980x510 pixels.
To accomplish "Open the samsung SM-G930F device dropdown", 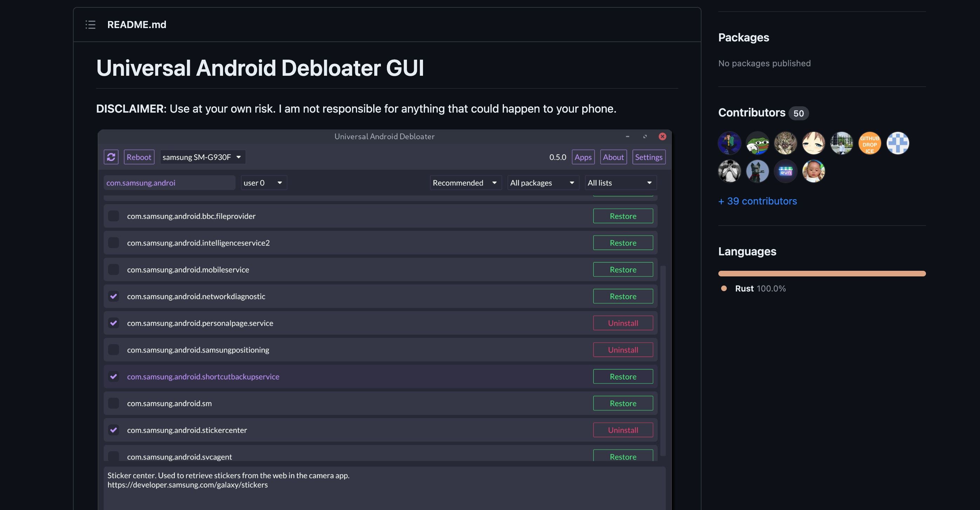I will 202,157.
